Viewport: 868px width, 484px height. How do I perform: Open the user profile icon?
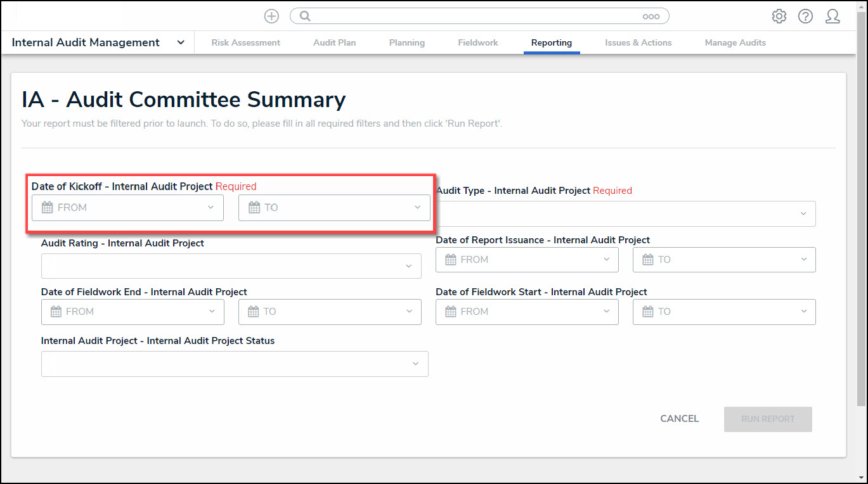832,16
